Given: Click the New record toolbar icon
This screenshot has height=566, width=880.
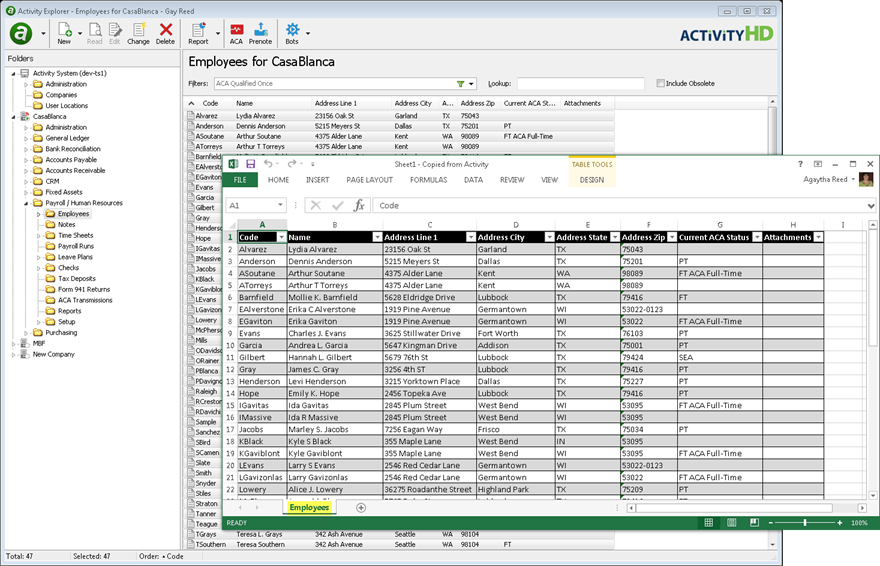Looking at the screenshot, I should pos(64,33).
